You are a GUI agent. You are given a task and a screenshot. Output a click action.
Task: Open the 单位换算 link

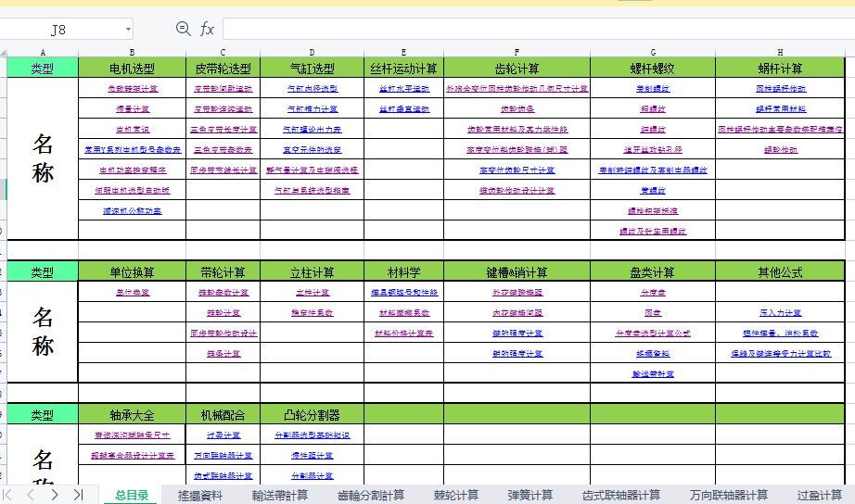[133, 292]
